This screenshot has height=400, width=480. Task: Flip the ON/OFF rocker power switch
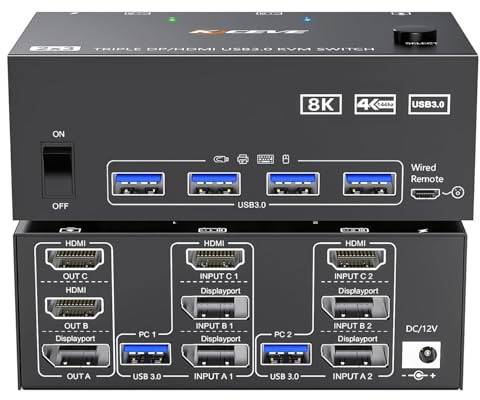[57, 170]
